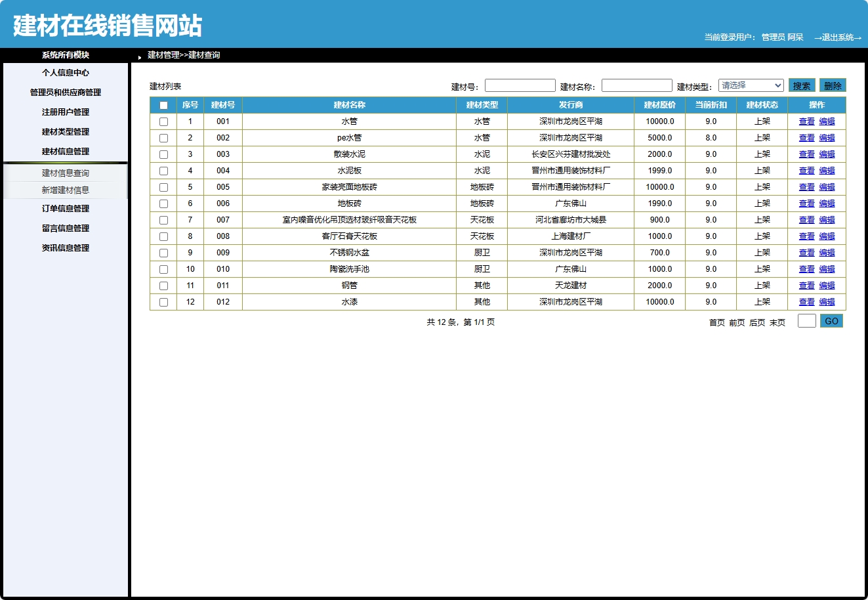Screen dimensions: 868x600
Task: Select 注册用户管理 from the sidebar
Action: point(65,112)
